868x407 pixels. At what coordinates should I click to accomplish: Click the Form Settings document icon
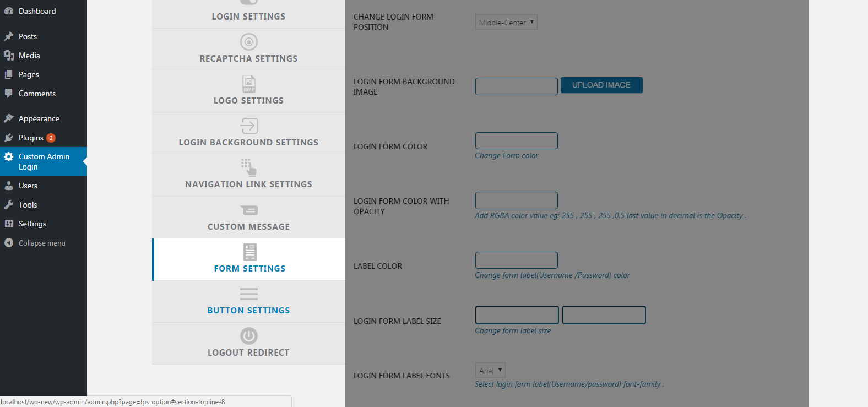(249, 252)
